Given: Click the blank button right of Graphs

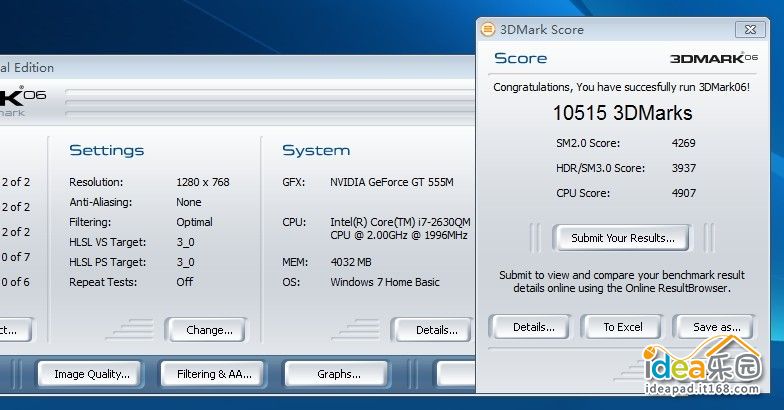Looking at the screenshot, I should tap(456, 374).
